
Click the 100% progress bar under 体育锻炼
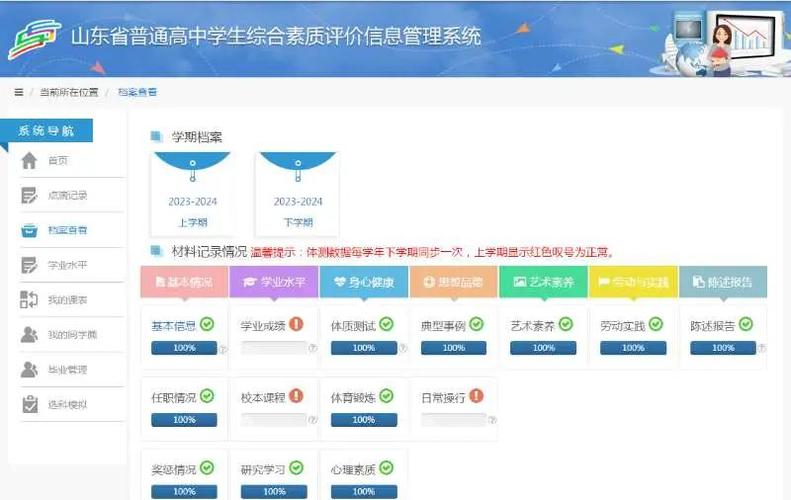pyautogui.click(x=364, y=420)
